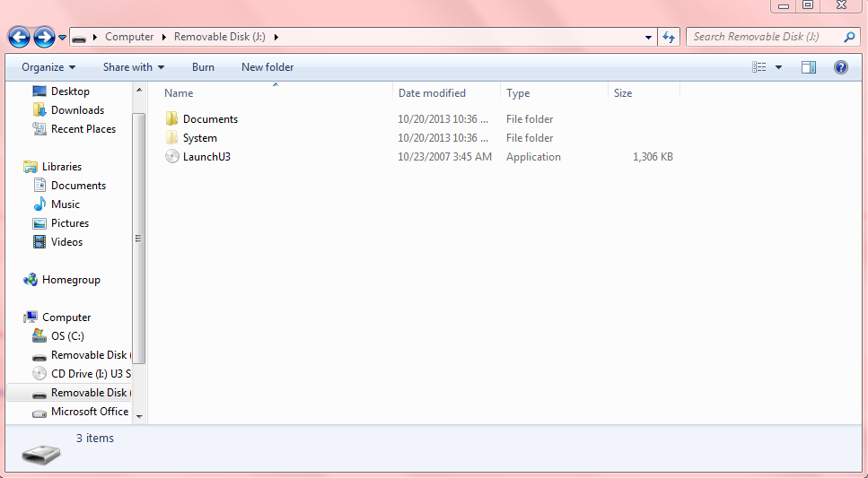Select Computer in the address breadcrumb
This screenshot has width=868, height=478.
[129, 37]
